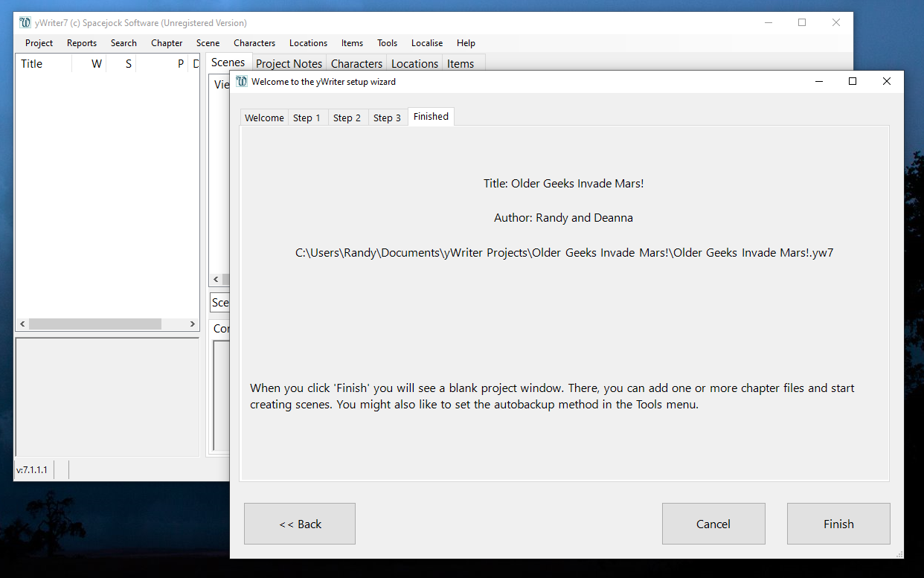Click the Title column header in chapter list
The width and height of the screenshot is (924, 578).
(x=43, y=64)
